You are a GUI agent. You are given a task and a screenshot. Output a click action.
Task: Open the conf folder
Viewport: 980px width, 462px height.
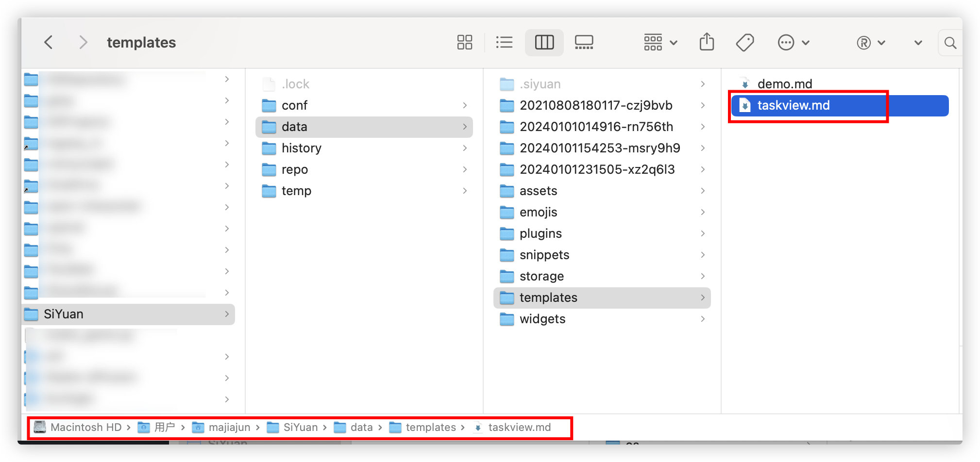(x=364, y=106)
